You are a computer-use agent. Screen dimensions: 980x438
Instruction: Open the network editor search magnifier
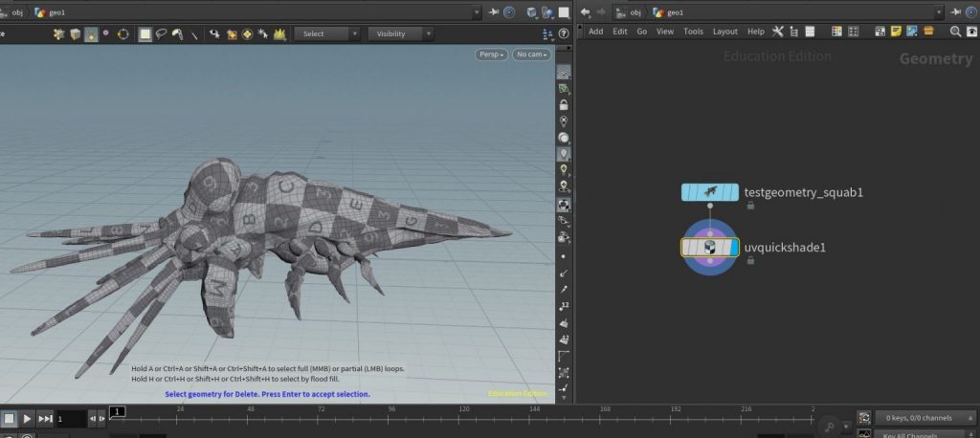tap(955, 32)
